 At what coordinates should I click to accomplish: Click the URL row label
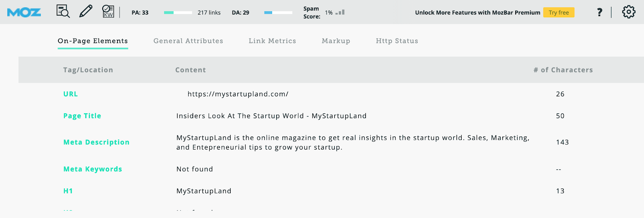pyautogui.click(x=71, y=94)
